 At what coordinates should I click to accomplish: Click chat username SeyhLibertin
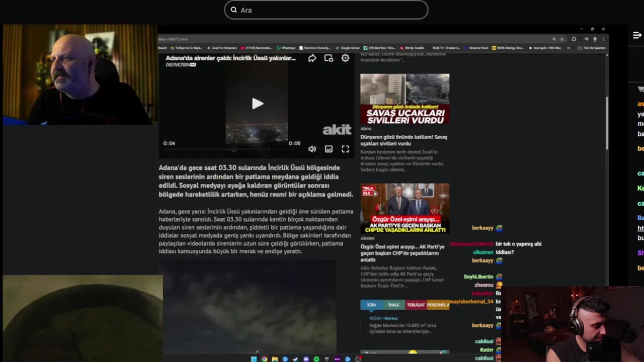point(478,277)
